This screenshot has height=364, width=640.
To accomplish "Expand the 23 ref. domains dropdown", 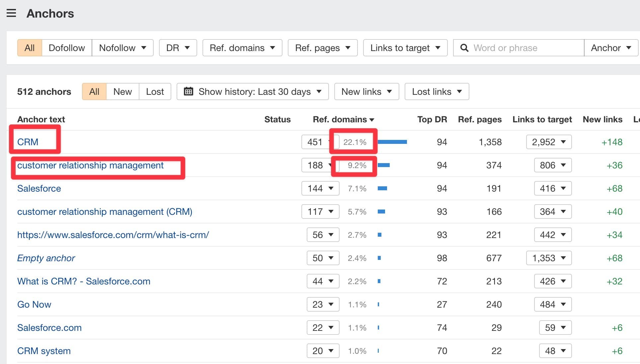I will pyautogui.click(x=323, y=304).
